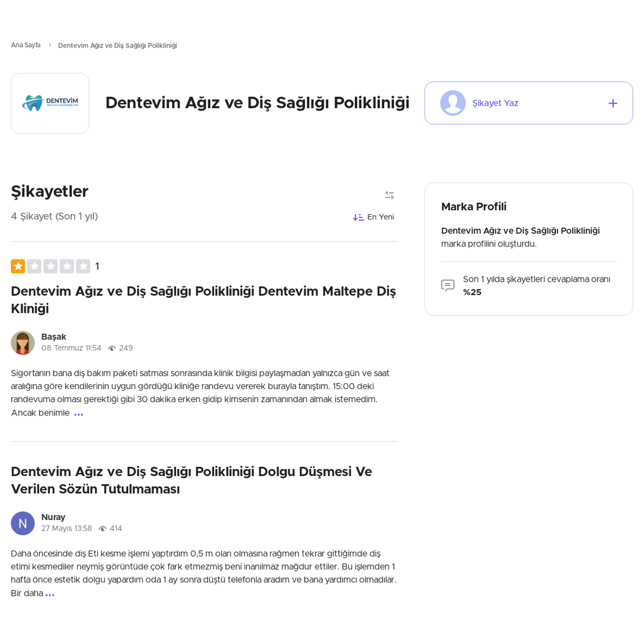Go to Ana Sayfa breadcrumb link
This screenshot has height=644, width=644.
point(26,45)
